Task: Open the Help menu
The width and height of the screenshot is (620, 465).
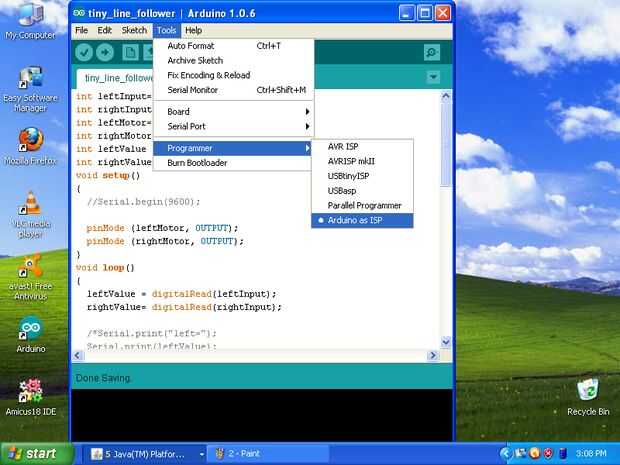Action: [x=194, y=30]
